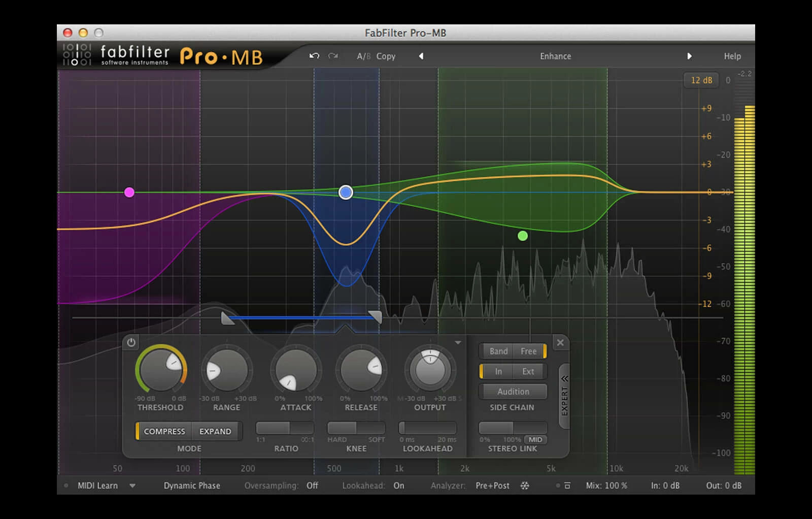Open the Dynamic Phase processing mode menu
This screenshot has width=812, height=519.
[192, 485]
